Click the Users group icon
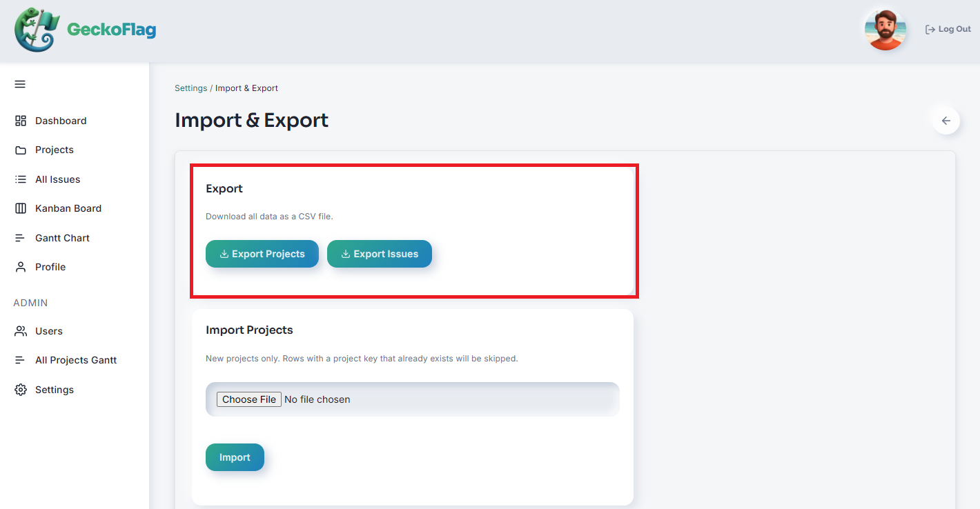Screen dimensions: 980x509 pos(21,331)
